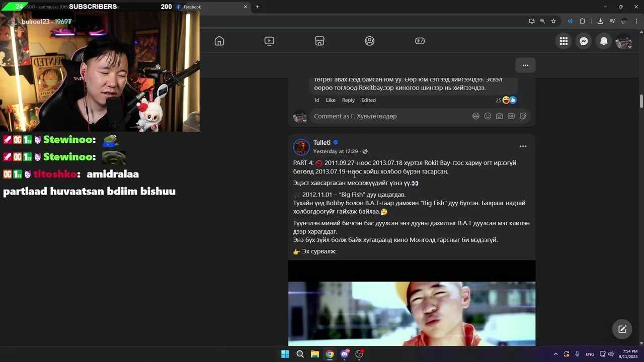Open Facebook Home icon

(x=219, y=41)
